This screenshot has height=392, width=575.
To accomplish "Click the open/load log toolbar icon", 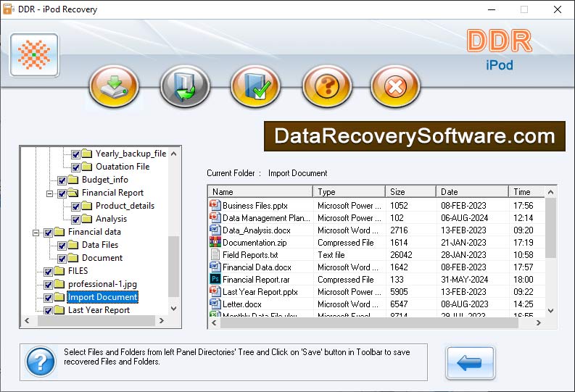I will coord(185,87).
